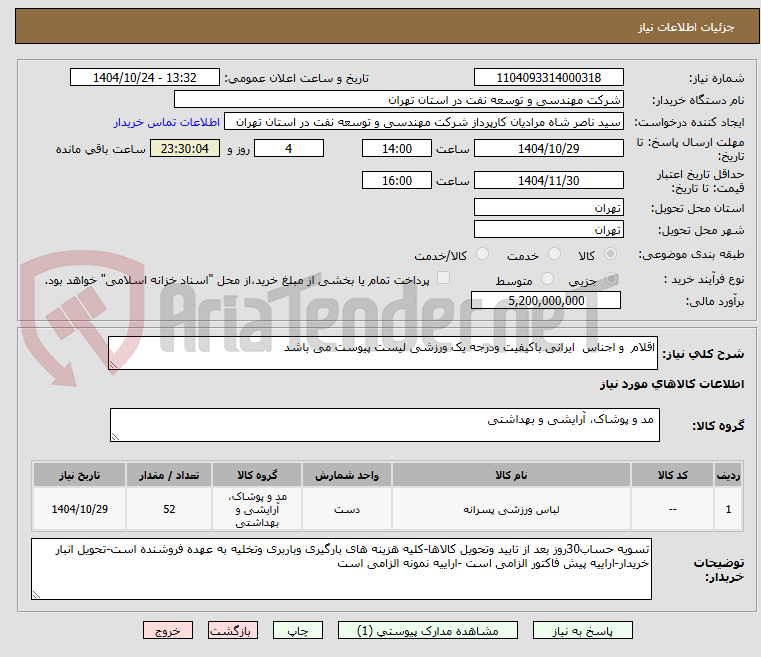Click the buyer organization name field
Image resolution: width=761 pixels, height=657 pixels.
click(x=398, y=99)
